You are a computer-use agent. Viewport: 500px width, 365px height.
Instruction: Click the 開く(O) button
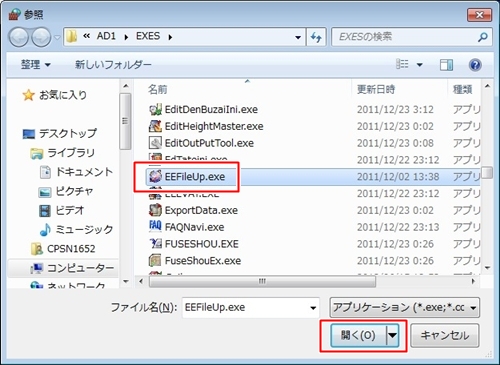358,335
